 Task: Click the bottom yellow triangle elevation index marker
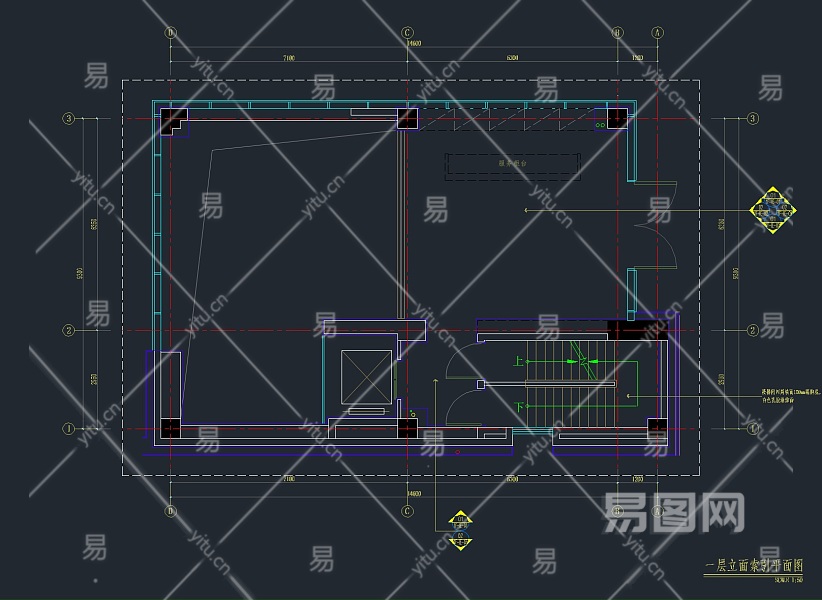pyautogui.click(x=460, y=541)
